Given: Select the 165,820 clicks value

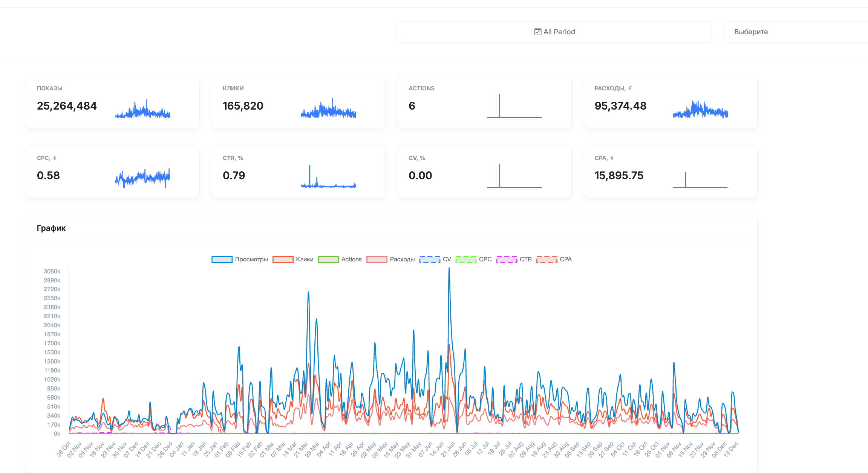Looking at the screenshot, I should 243,106.
